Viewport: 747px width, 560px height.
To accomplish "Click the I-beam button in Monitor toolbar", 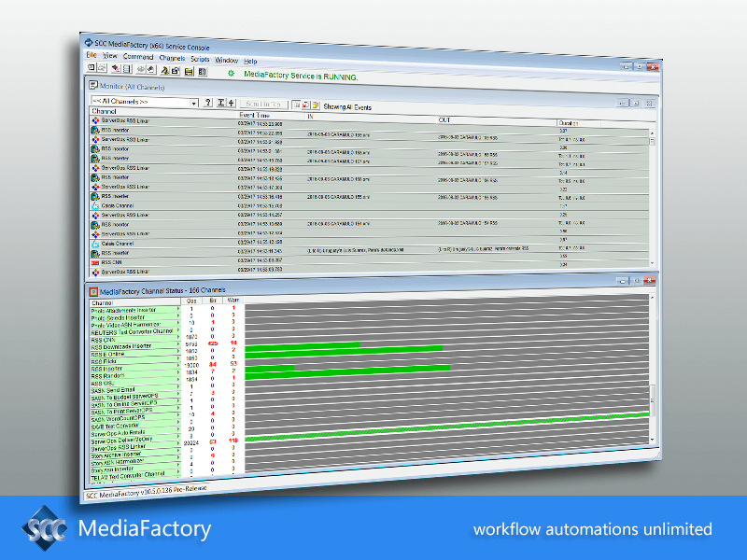I will pyautogui.click(x=221, y=103).
